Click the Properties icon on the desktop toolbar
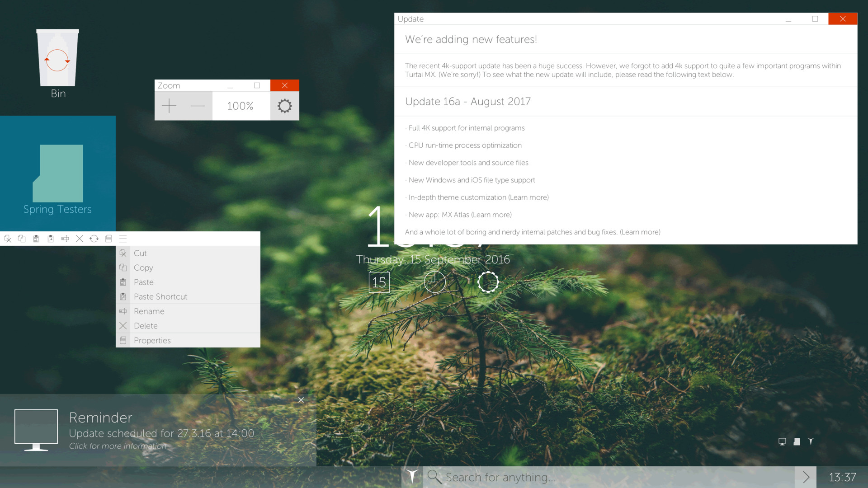This screenshot has width=868, height=488. [108, 239]
